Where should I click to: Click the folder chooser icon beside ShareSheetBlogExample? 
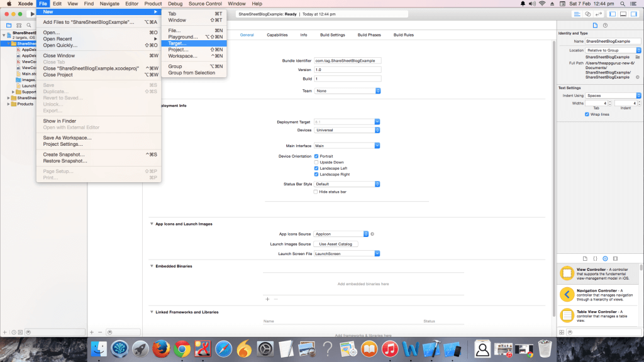click(638, 57)
